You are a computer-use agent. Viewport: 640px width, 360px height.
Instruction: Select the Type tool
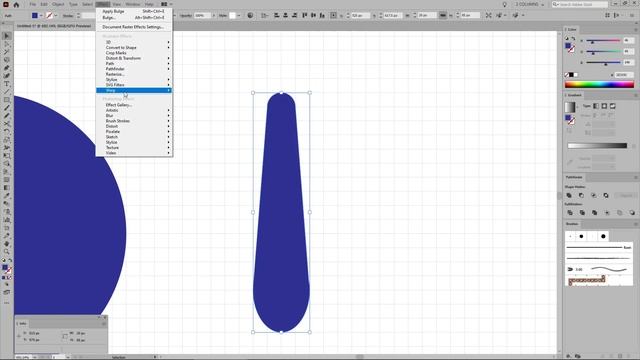[x=7, y=84]
